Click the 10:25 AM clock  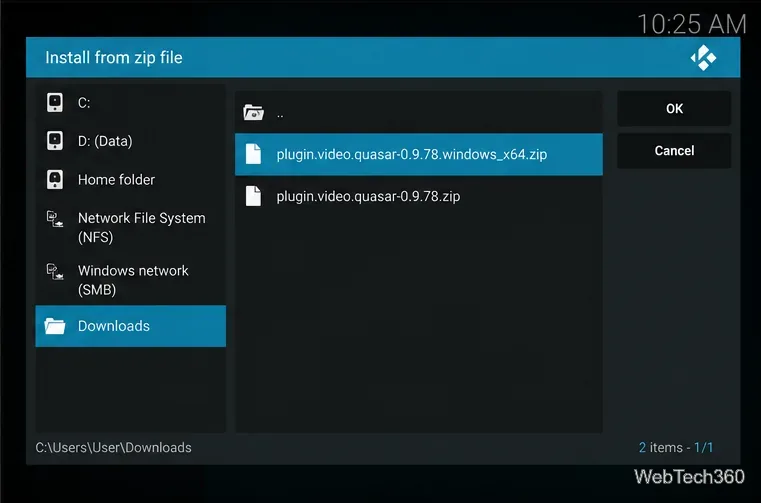692,24
